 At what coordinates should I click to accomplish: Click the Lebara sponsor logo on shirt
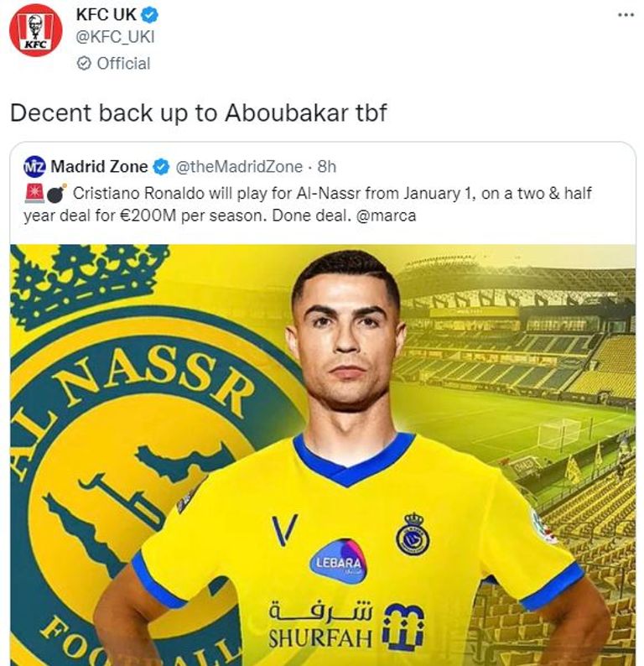(338, 561)
